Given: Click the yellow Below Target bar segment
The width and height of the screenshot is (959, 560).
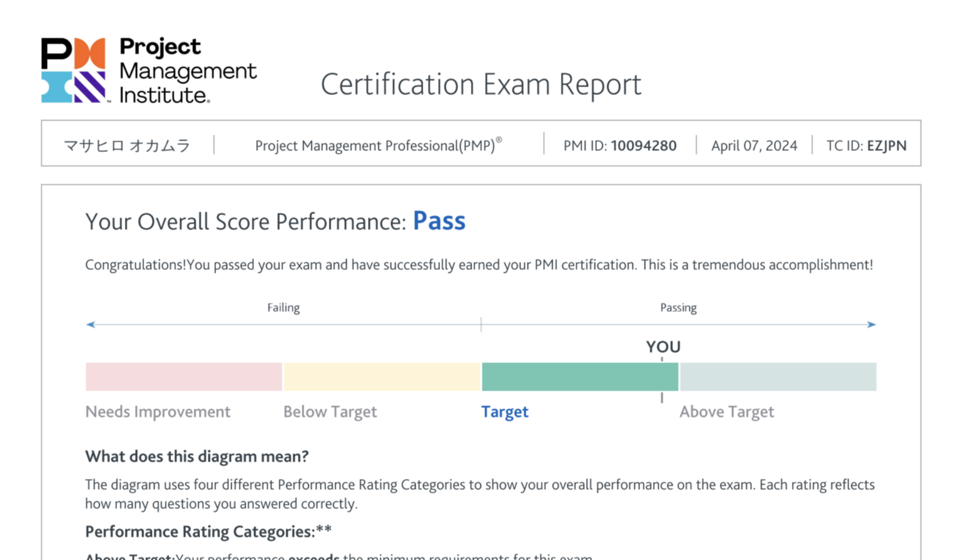Looking at the screenshot, I should point(382,377).
